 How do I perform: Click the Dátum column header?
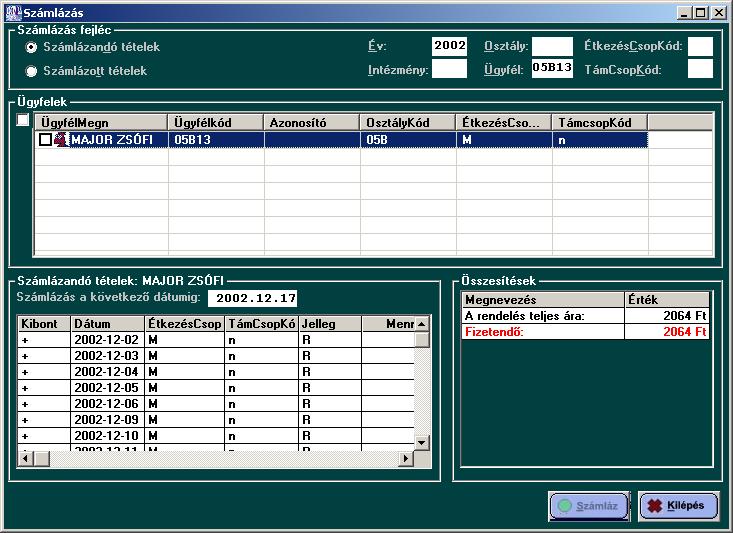click(x=107, y=324)
